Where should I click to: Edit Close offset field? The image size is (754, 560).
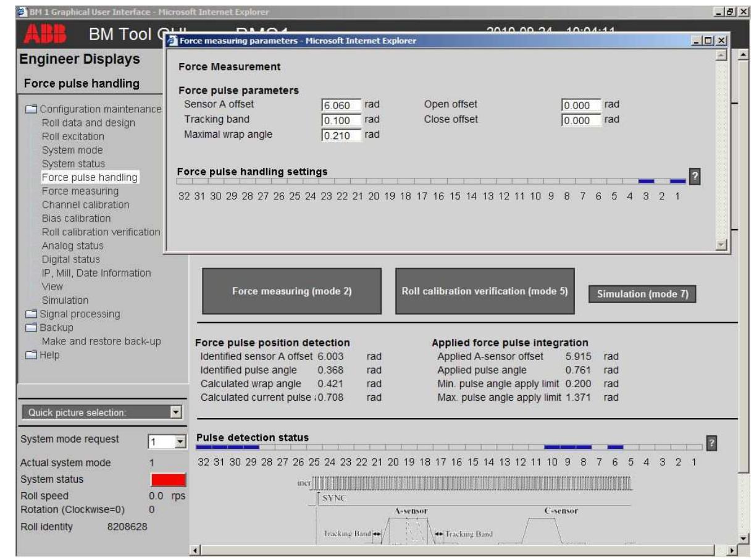(581, 120)
